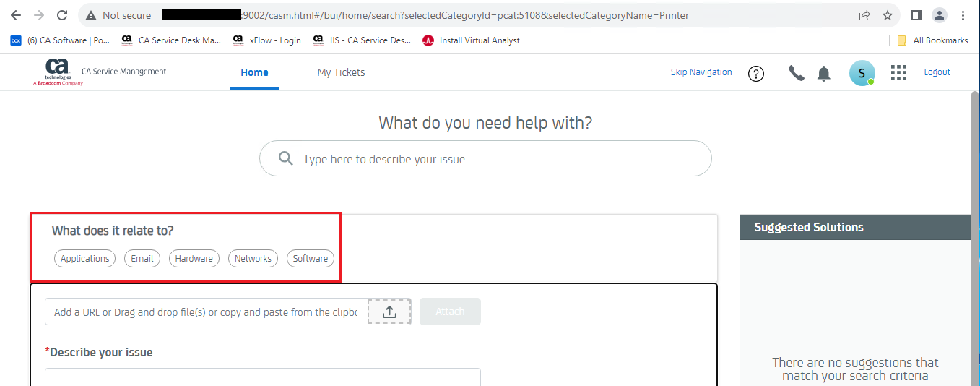This screenshot has height=386, width=980.
Task: Go back in browser history
Action: (16, 15)
